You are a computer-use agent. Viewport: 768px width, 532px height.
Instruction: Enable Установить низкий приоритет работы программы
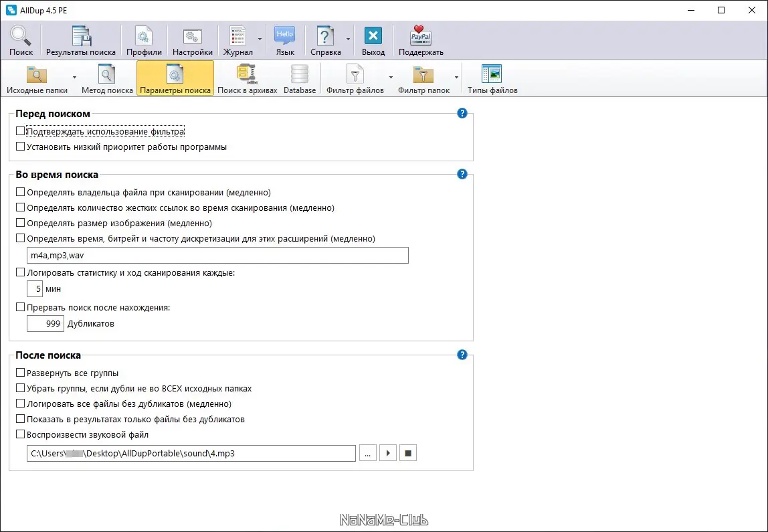20,147
